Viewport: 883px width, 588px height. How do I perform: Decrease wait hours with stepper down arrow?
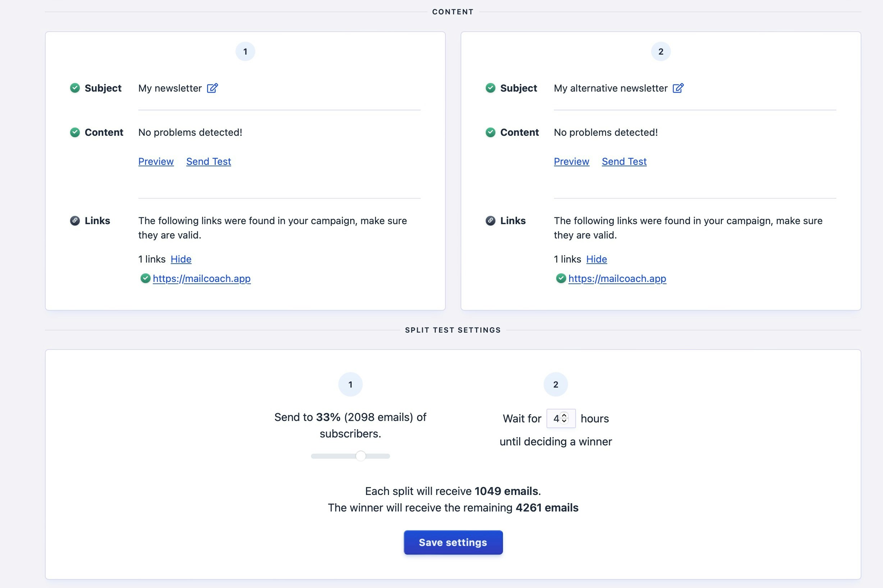coord(564,421)
